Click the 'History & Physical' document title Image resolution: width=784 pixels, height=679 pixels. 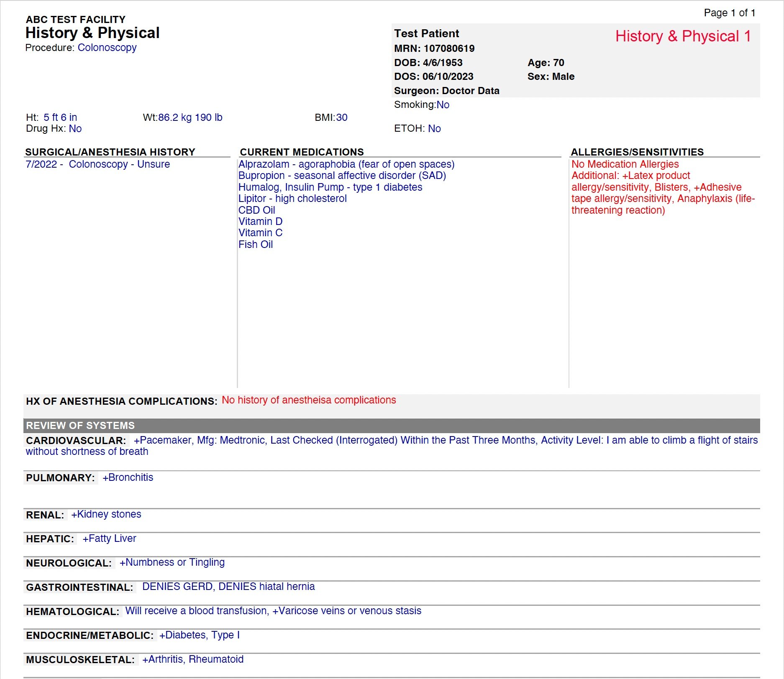coord(92,33)
